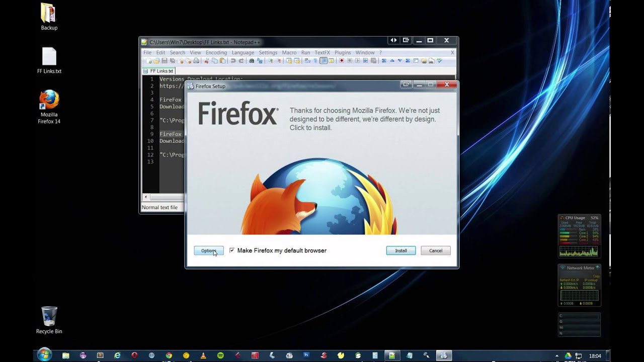Click the Stop Recording macro icon
644x362 pixels.
[x=350, y=61]
